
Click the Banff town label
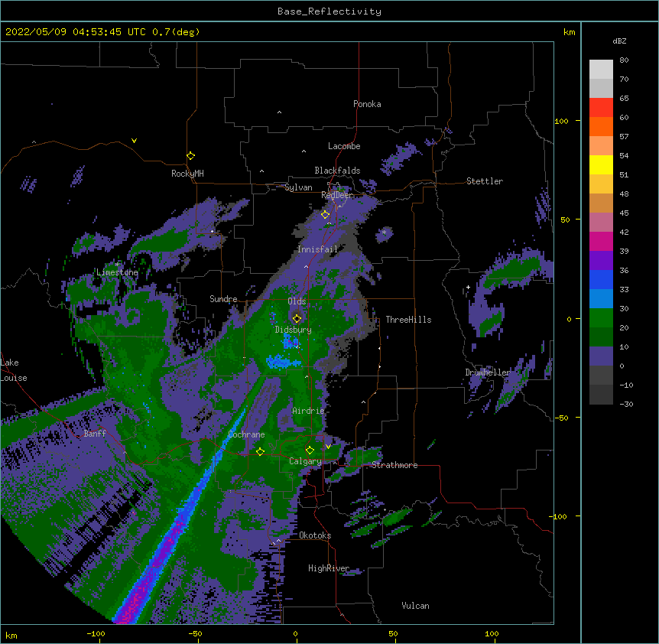click(x=95, y=434)
